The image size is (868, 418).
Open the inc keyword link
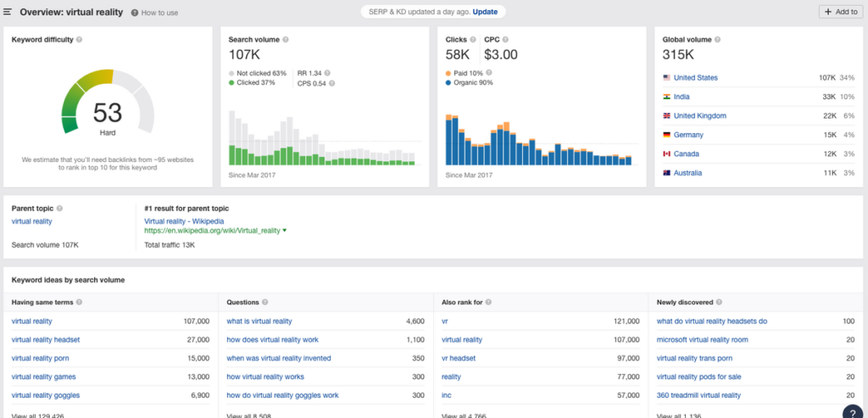pos(446,395)
